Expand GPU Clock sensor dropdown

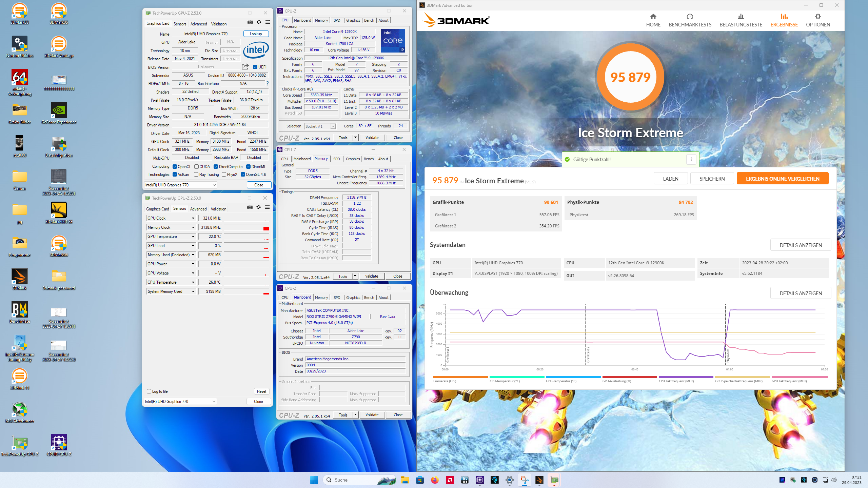click(x=193, y=218)
